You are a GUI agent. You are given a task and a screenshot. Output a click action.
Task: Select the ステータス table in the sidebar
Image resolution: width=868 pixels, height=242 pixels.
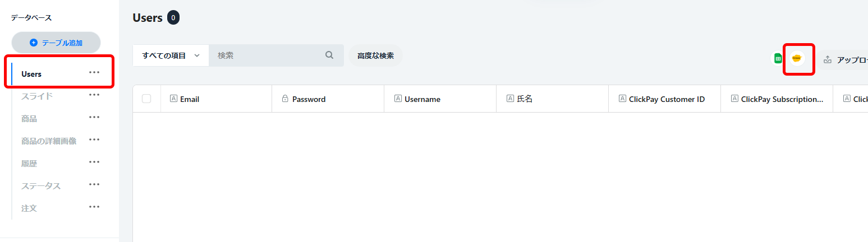[41, 186]
